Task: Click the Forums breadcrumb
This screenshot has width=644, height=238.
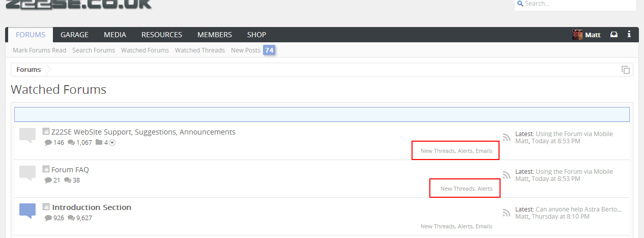Action: pos(28,70)
